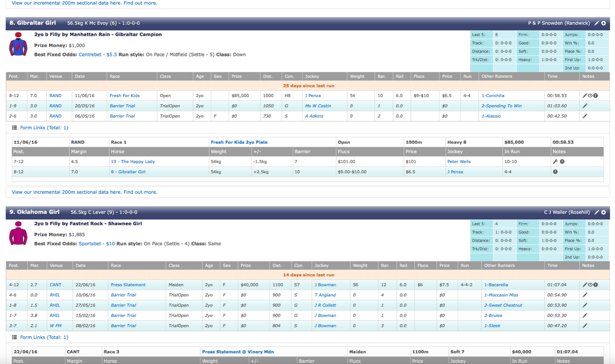615x364 pixels.
Task: Click the CANT venue link
Action: click(55, 285)
